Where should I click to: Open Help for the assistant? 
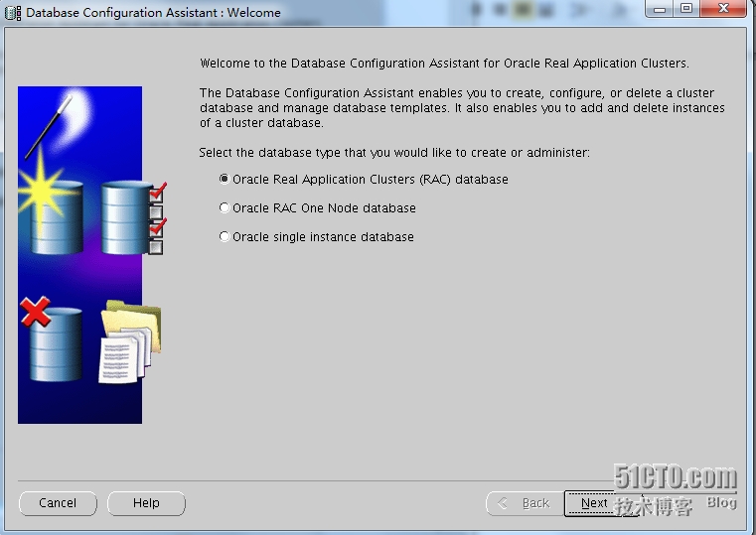pyautogui.click(x=146, y=503)
